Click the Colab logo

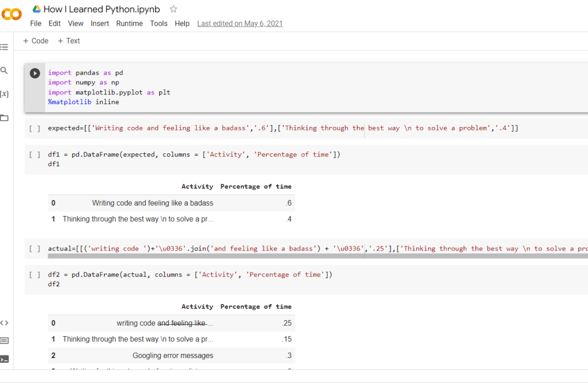tap(12, 15)
